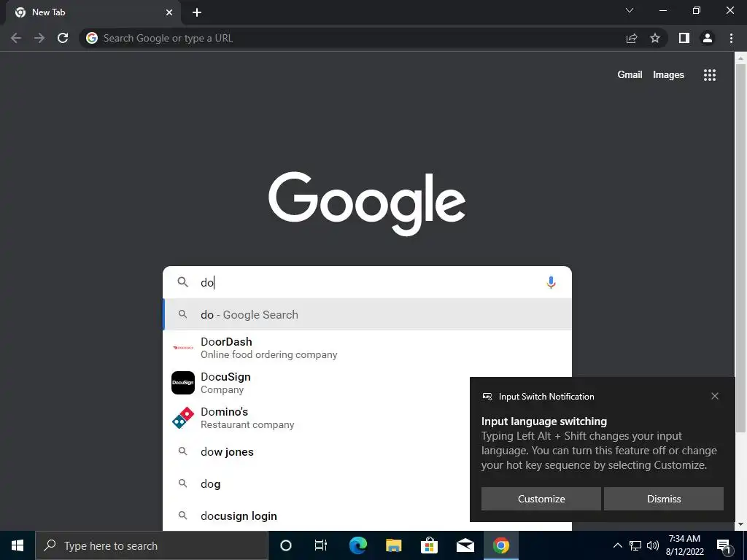Pick the DocuSign Company suggestion
747x560 pixels.
tap(225, 383)
